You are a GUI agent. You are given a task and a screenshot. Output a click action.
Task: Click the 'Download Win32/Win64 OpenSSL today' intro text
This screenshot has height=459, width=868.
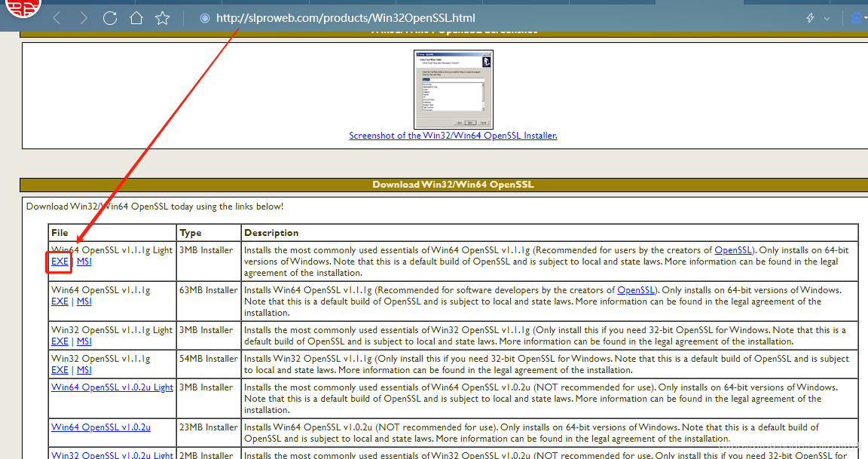[154, 207]
